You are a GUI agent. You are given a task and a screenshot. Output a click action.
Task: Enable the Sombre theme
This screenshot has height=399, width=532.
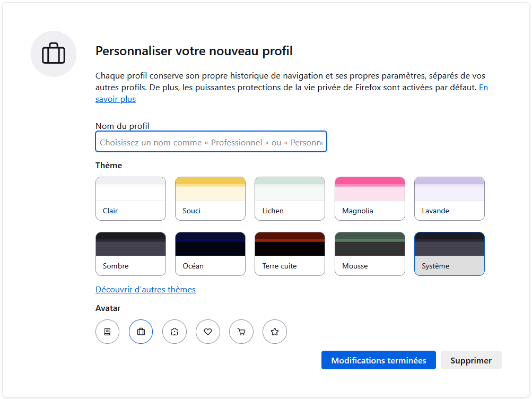(x=130, y=254)
